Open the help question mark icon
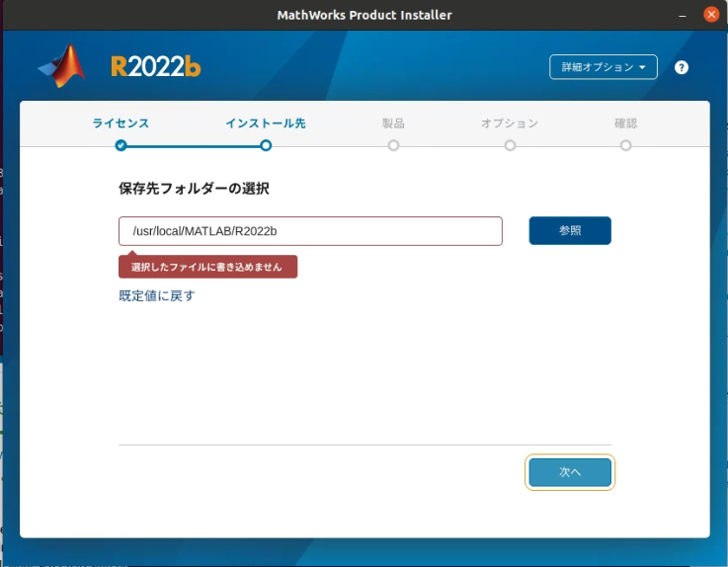 [x=682, y=68]
